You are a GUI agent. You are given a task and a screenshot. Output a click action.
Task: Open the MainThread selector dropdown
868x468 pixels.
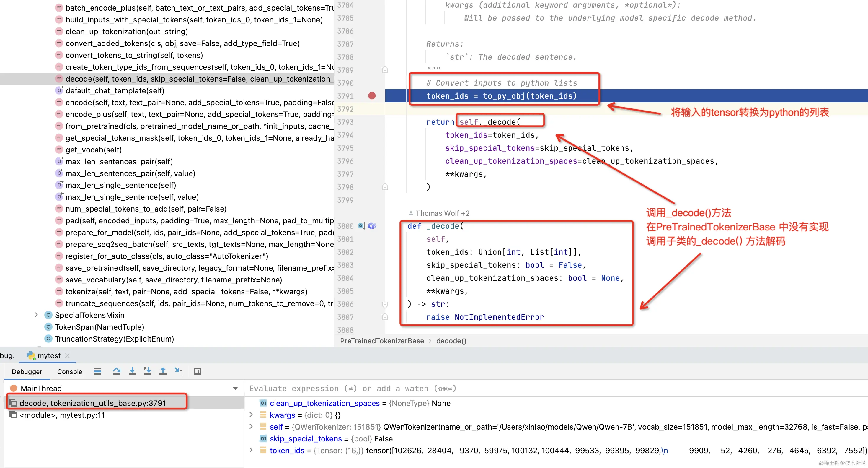click(235, 389)
